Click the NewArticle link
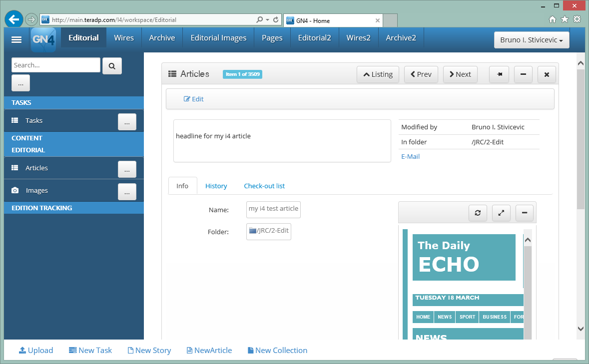589x364 pixels. (209, 351)
